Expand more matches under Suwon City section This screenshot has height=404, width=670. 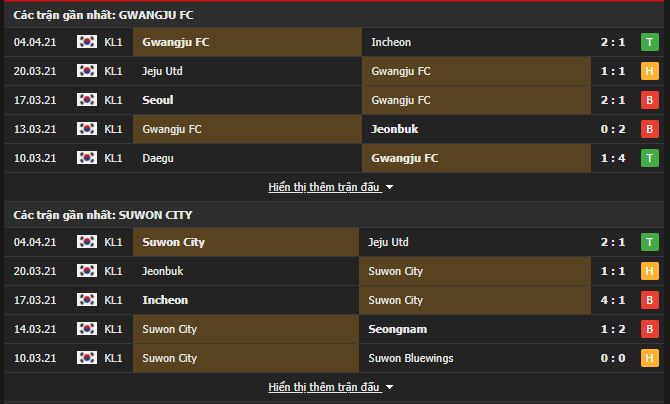324,387
